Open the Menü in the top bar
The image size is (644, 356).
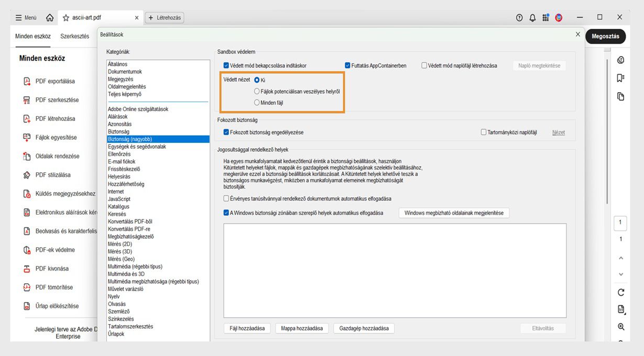point(25,17)
